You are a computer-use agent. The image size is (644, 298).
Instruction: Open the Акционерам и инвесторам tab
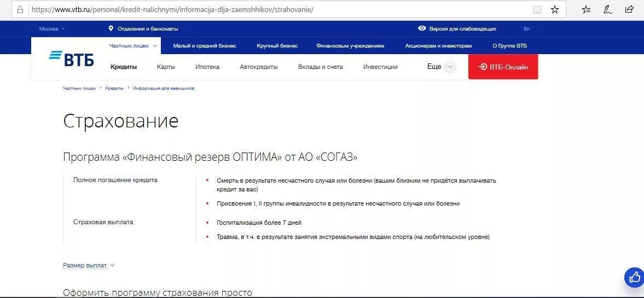tap(438, 46)
